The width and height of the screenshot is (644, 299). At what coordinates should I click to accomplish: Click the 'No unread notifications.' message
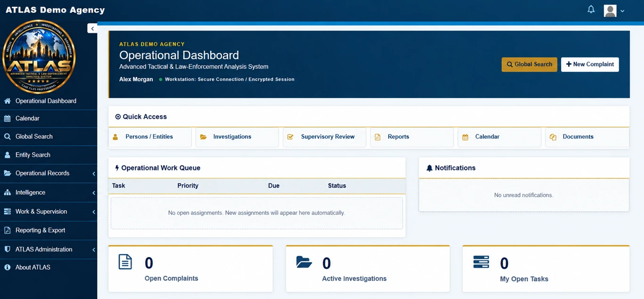[524, 195]
